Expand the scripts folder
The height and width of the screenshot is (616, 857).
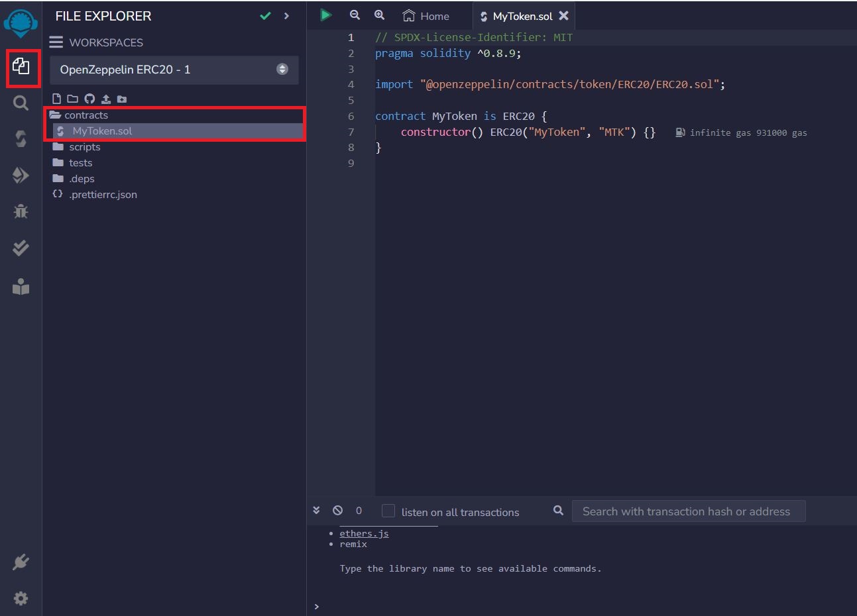[84, 147]
